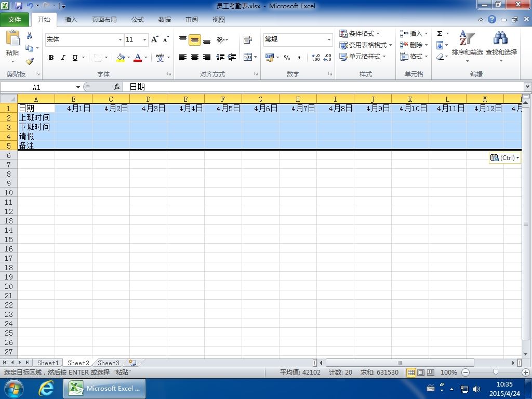Switch to the 数据 tab
The image size is (532, 399).
click(x=165, y=20)
